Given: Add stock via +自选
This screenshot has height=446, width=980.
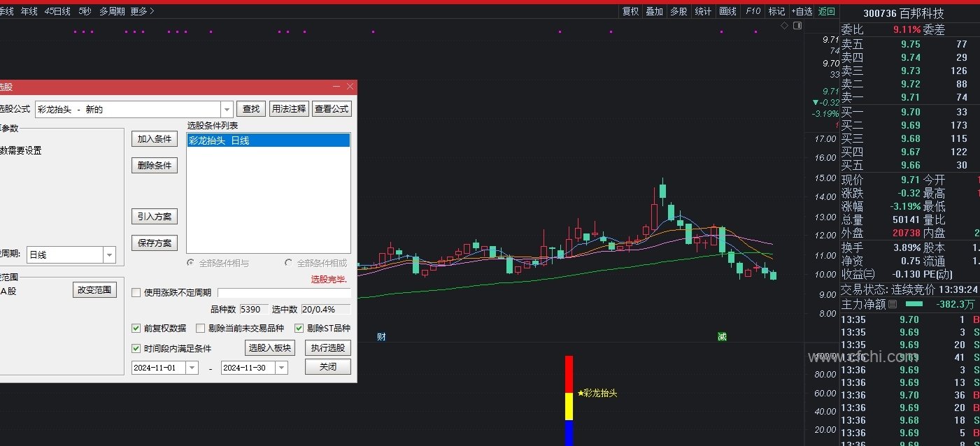Looking at the screenshot, I should click(802, 11).
